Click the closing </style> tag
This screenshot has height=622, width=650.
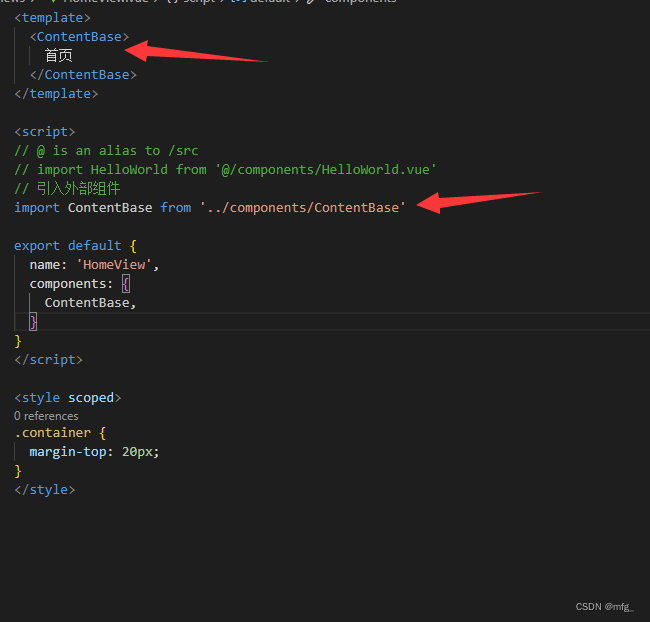tap(45, 490)
